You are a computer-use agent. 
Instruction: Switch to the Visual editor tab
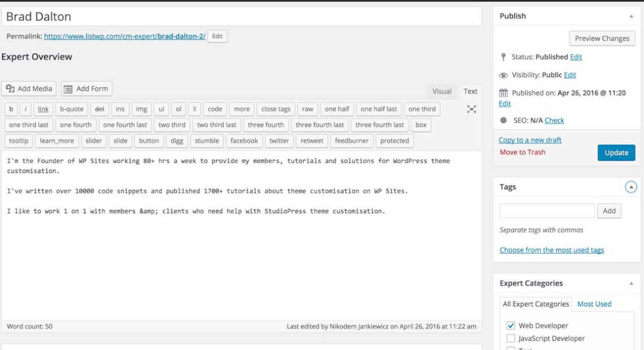click(442, 92)
